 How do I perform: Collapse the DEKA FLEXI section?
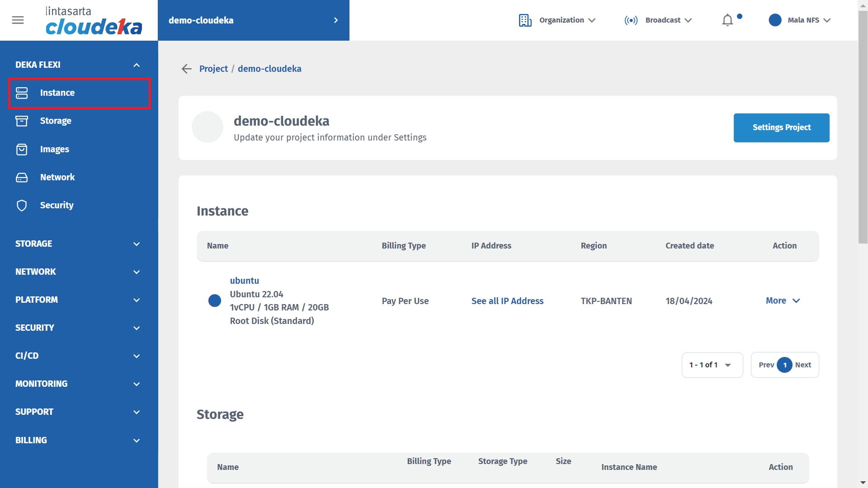[x=137, y=65]
